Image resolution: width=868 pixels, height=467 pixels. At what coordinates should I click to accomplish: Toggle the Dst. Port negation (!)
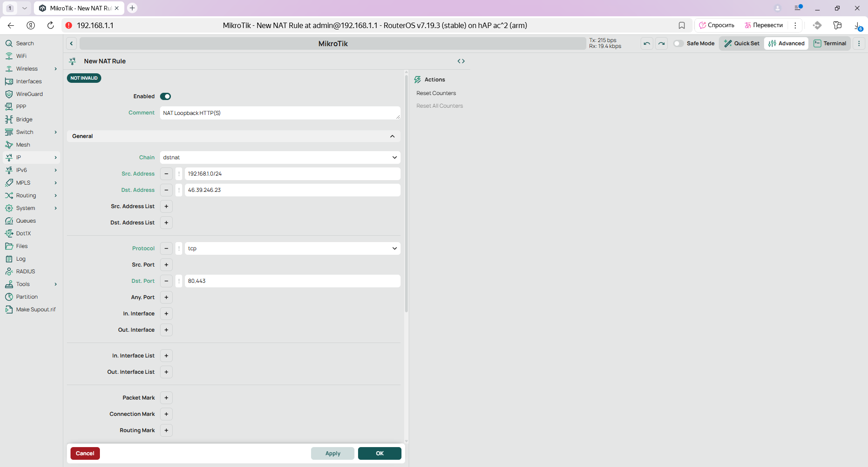pos(179,281)
